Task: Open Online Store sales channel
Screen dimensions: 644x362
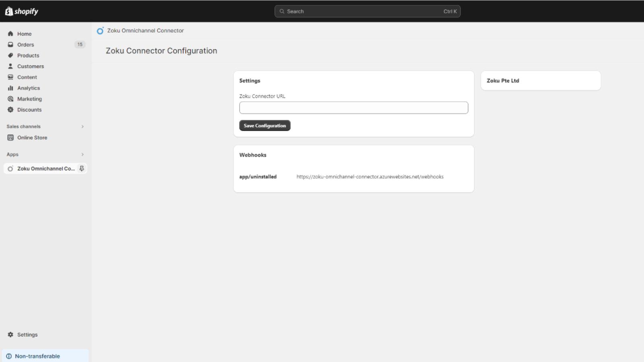Action: [x=32, y=138]
